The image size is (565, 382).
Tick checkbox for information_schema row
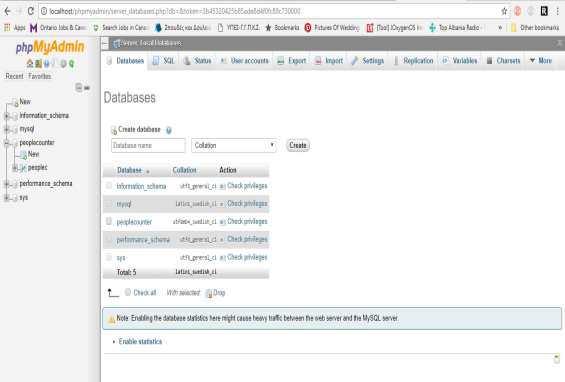click(109, 186)
